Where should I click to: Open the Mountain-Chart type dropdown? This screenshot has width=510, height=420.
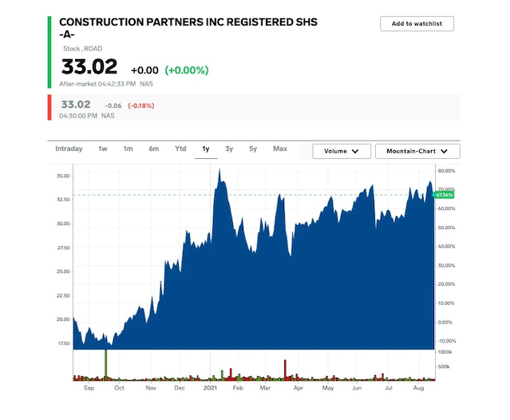pyautogui.click(x=417, y=151)
